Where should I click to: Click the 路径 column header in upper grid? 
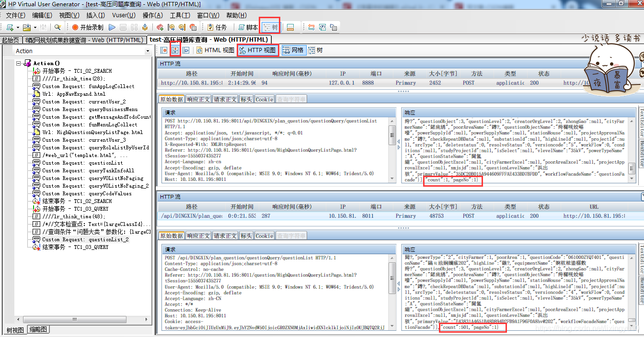(191, 74)
